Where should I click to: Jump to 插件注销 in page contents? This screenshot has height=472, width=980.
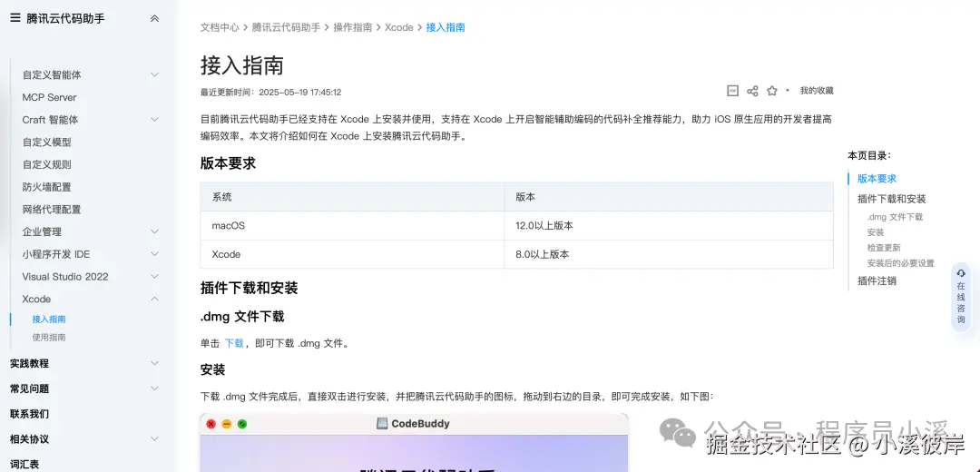point(877,280)
